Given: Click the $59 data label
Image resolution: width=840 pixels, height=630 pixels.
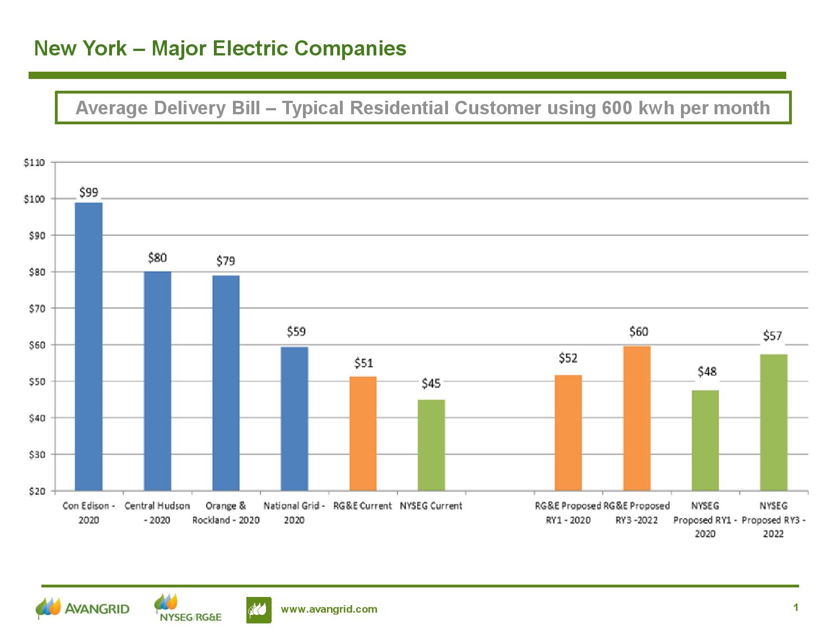Looking at the screenshot, I should (296, 332).
